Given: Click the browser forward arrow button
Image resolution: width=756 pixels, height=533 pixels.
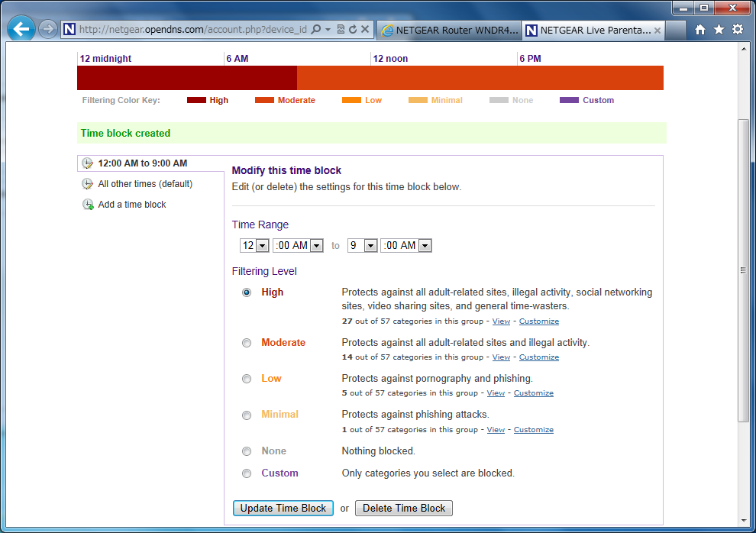Looking at the screenshot, I should tap(47, 29).
